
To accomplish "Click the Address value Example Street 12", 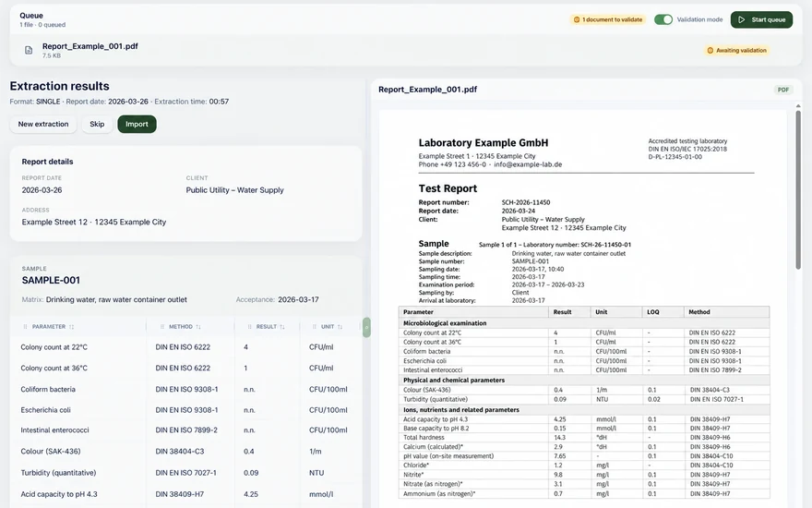I will (x=94, y=222).
